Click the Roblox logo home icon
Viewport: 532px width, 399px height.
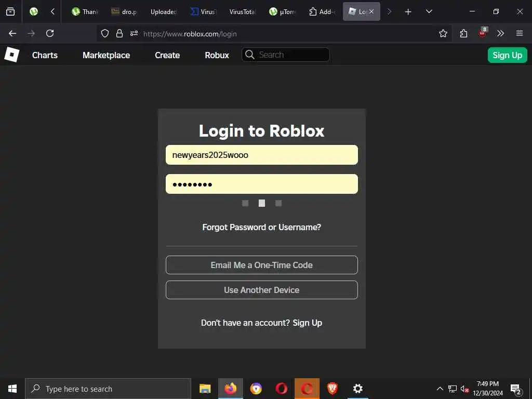pyautogui.click(x=12, y=55)
